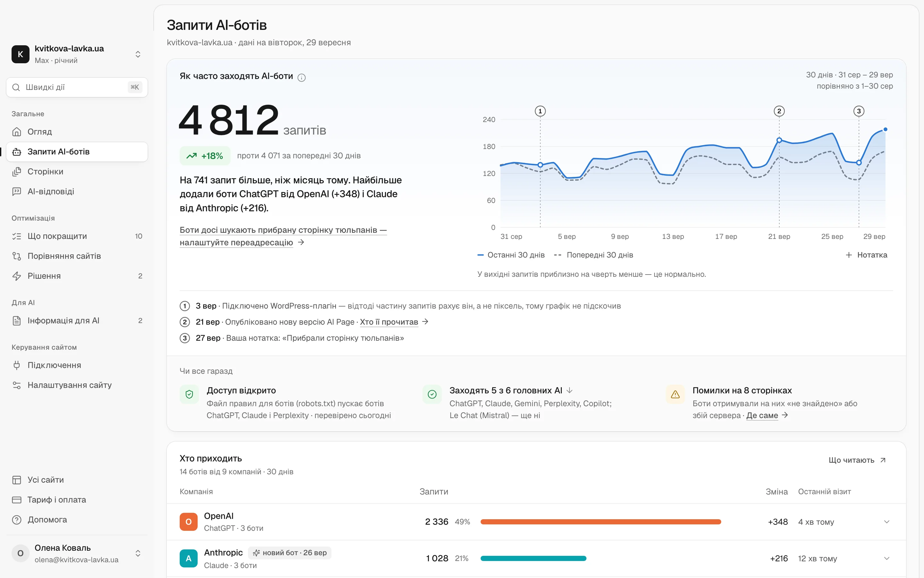Open the Хто її прочитав link
924x578 pixels.
394,322
